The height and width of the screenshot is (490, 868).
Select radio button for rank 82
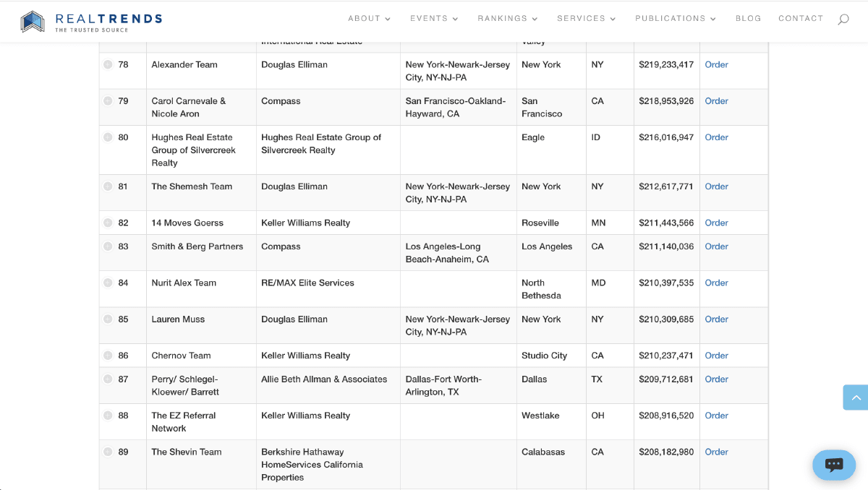(x=108, y=223)
